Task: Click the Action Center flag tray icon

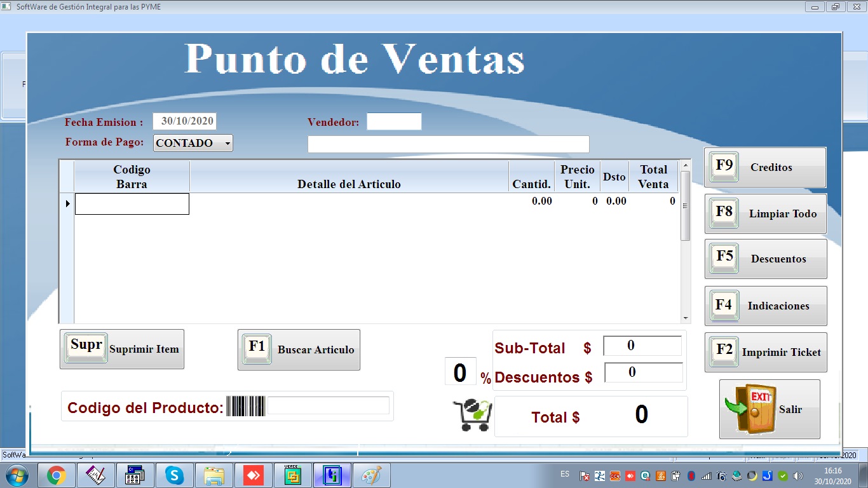Action: 585,476
